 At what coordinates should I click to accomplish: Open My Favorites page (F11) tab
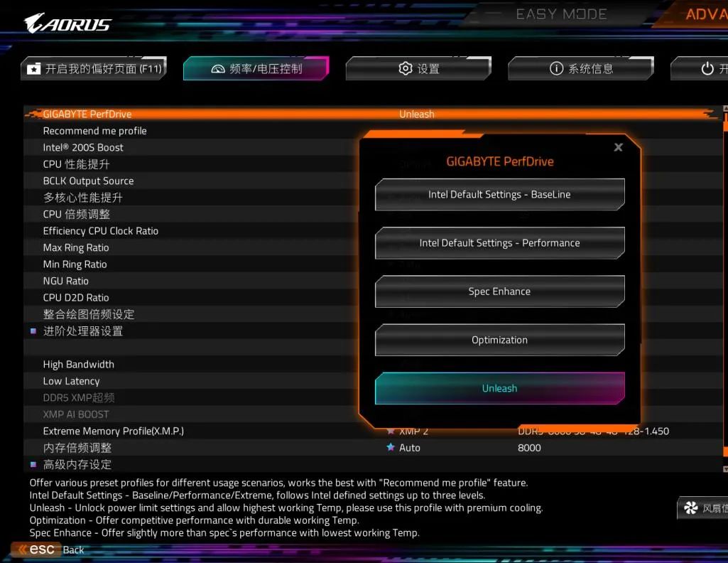[94, 69]
